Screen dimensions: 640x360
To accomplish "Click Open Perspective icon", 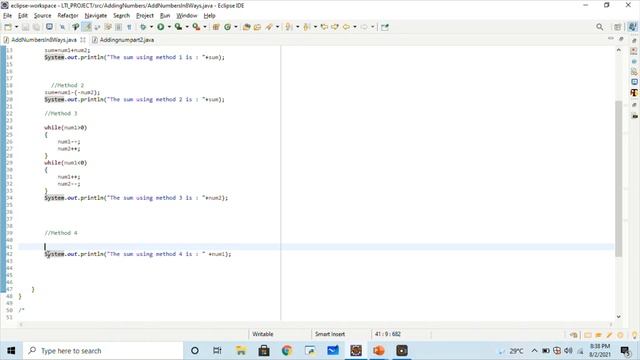I will [x=618, y=27].
